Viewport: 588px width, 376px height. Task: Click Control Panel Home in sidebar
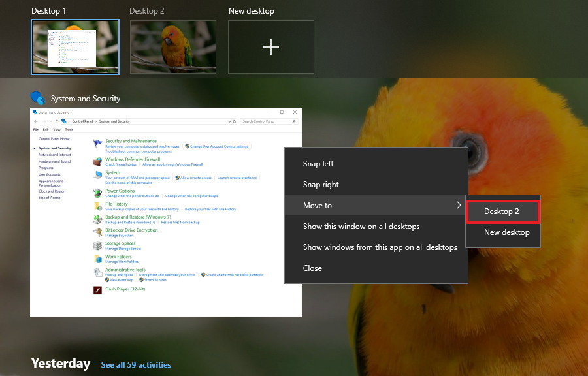54,139
